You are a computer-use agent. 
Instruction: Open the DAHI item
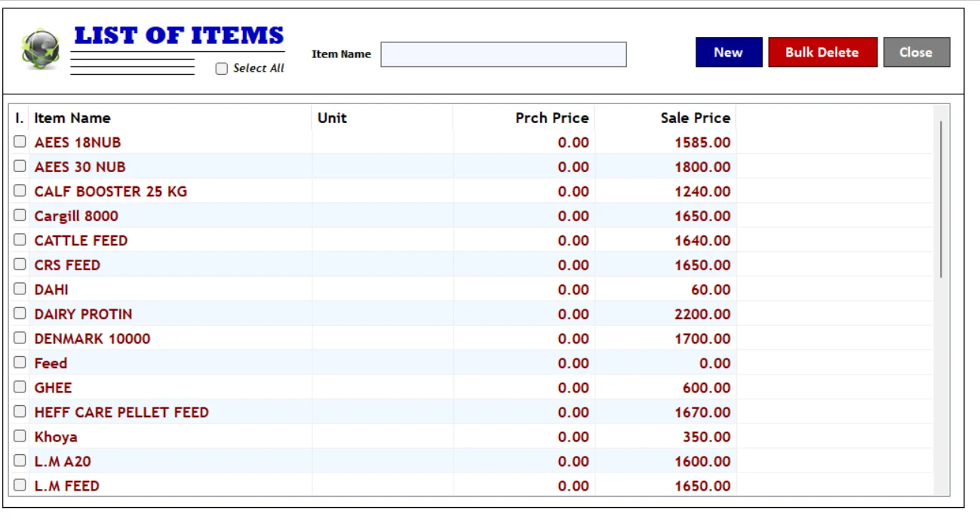tap(51, 290)
